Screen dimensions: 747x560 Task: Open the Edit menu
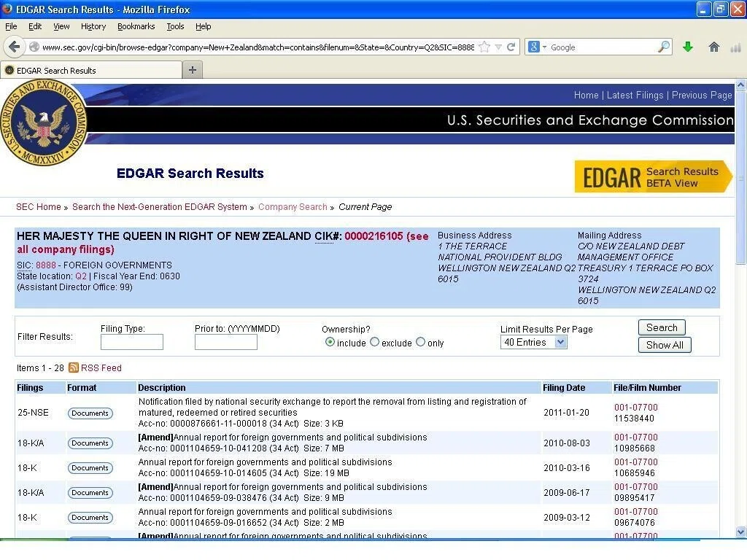[35, 26]
